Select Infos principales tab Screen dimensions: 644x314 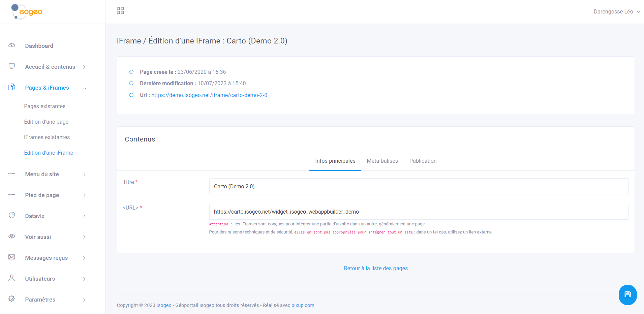pyautogui.click(x=335, y=161)
